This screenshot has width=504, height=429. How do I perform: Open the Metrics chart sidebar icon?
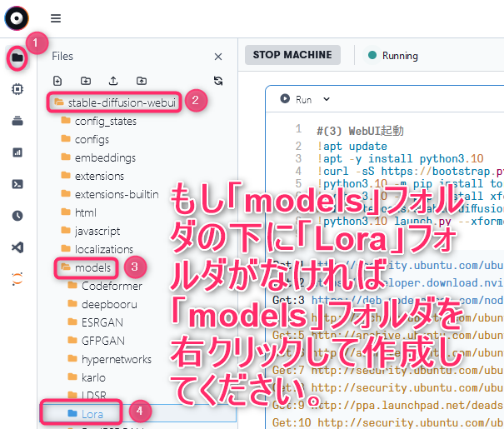point(17,152)
